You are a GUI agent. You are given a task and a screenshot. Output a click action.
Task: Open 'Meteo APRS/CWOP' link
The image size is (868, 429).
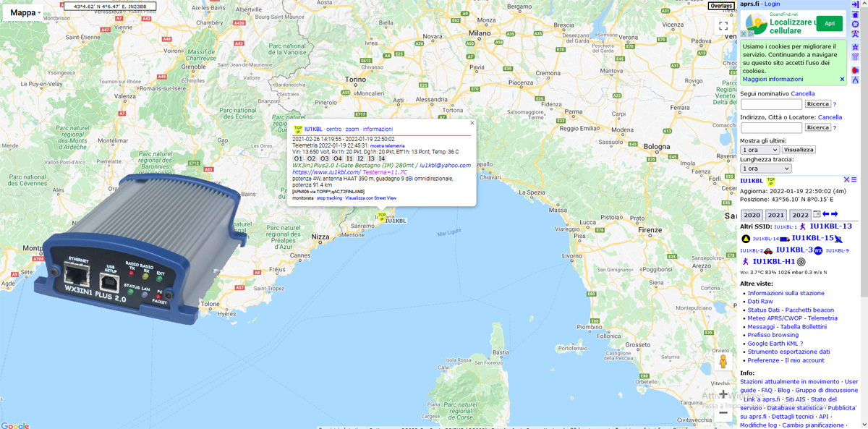(x=775, y=318)
